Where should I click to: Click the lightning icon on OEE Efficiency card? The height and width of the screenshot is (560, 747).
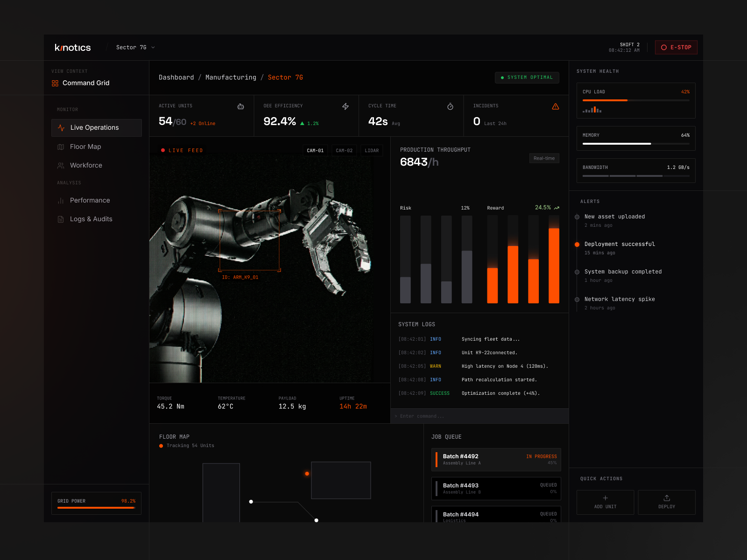point(345,106)
